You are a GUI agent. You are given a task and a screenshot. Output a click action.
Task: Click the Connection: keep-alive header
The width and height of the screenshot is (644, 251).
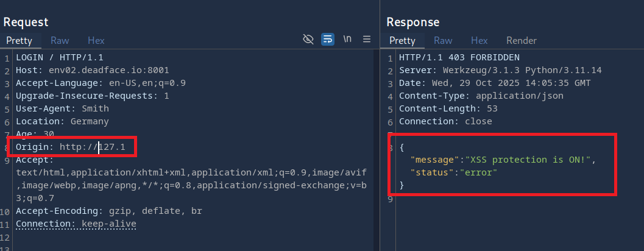pyautogui.click(x=76, y=224)
